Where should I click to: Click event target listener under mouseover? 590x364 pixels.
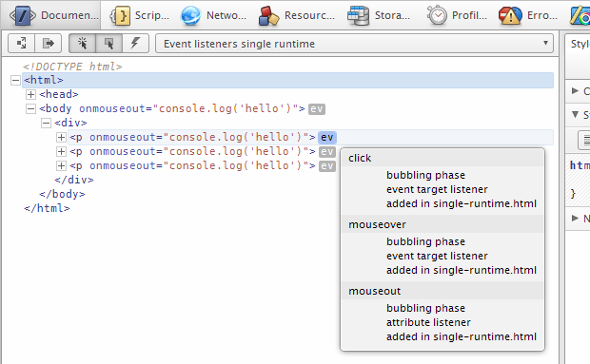[x=437, y=256]
